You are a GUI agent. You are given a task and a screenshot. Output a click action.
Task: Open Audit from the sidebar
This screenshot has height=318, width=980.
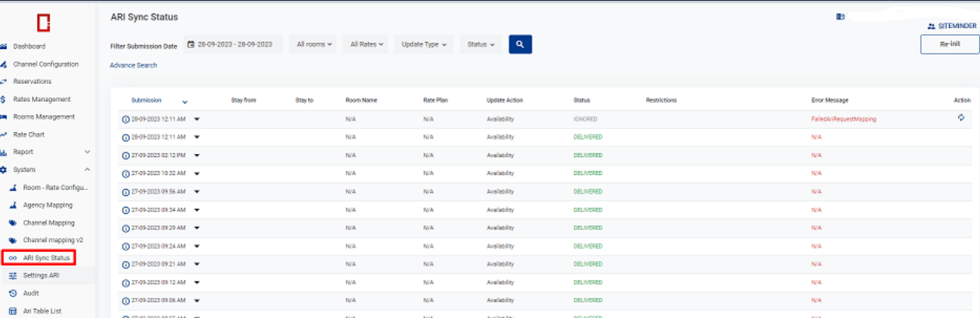click(x=31, y=293)
